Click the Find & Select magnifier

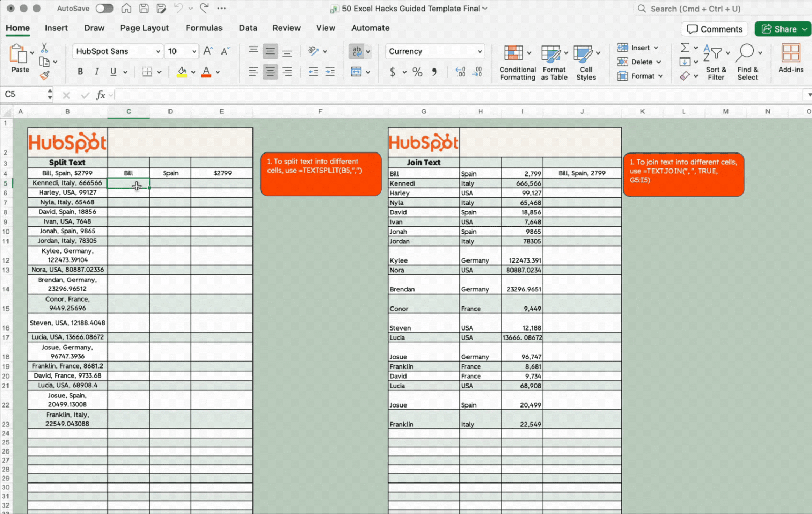[747, 63]
